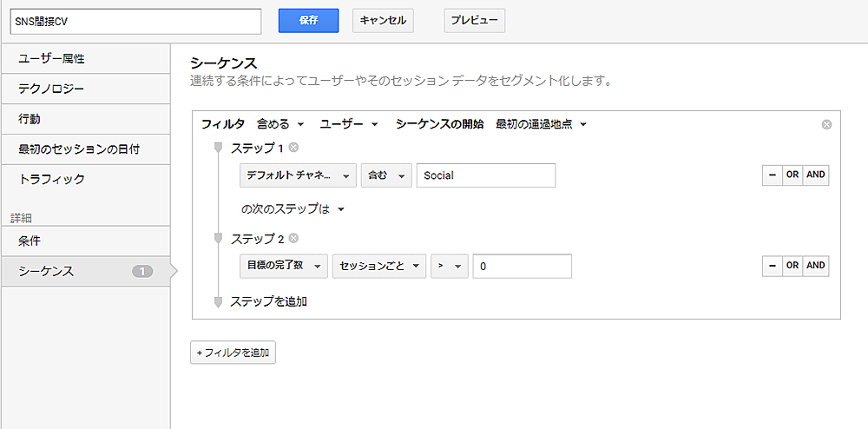
Task: Click + フィルタを追加 button
Action: tap(233, 353)
